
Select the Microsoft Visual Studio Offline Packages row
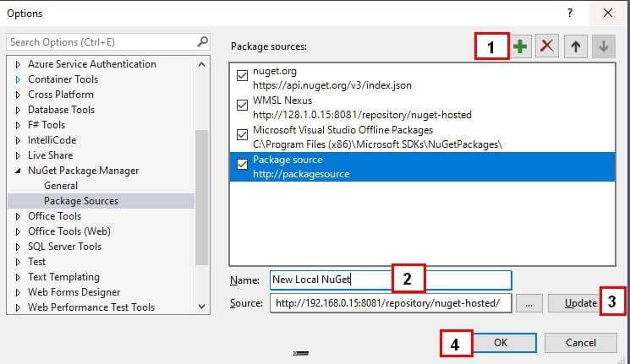pyautogui.click(x=422, y=138)
